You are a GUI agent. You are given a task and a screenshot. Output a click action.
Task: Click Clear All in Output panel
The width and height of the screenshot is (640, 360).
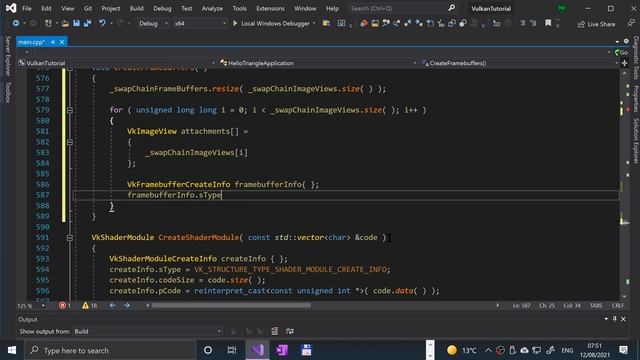(275, 331)
